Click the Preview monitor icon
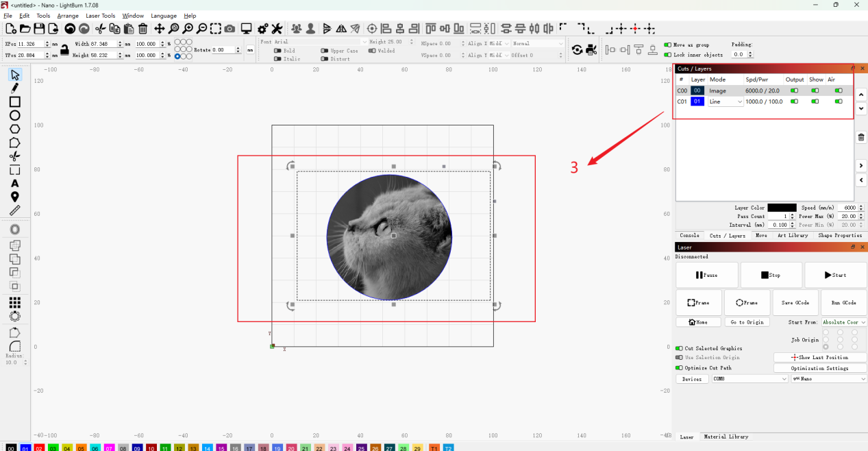This screenshot has width=868, height=451. (x=246, y=29)
